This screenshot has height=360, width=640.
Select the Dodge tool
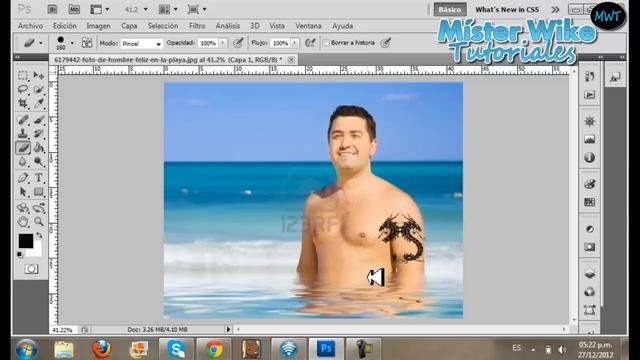(39, 162)
